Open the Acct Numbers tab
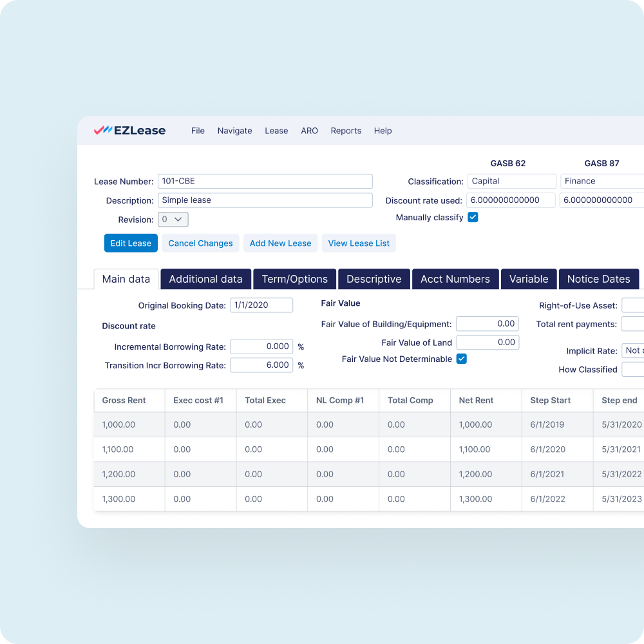Viewport: 644px width, 644px height. pyautogui.click(x=455, y=279)
